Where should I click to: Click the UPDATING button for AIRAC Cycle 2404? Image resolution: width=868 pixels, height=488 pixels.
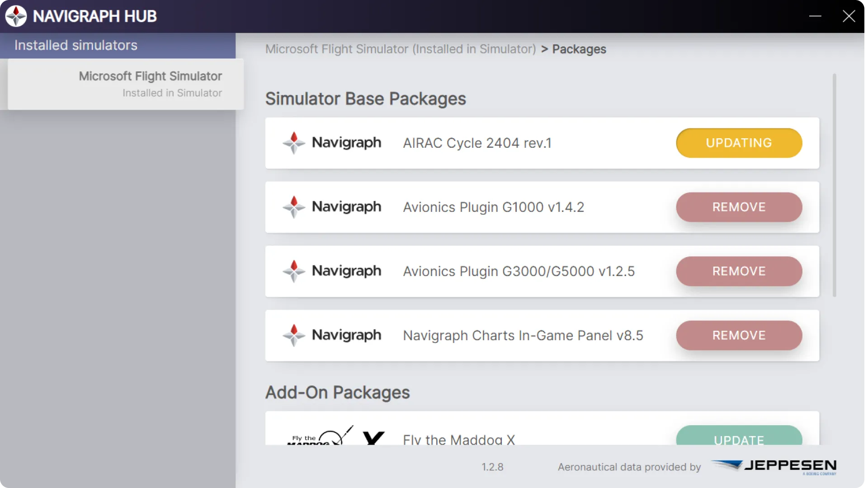739,143
